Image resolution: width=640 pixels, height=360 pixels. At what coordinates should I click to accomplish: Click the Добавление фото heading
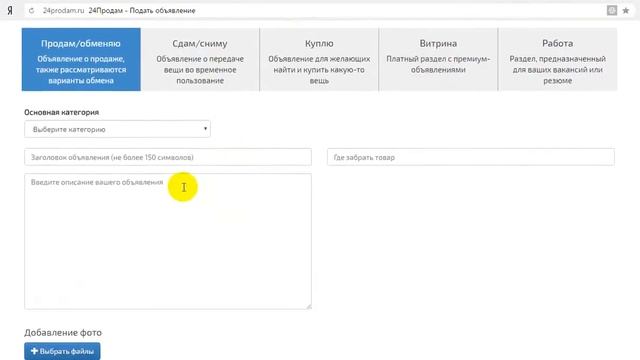[63, 333]
